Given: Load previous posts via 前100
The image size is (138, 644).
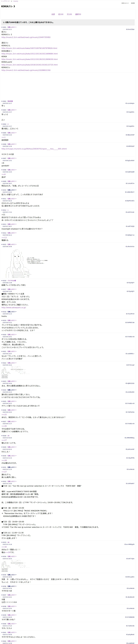Looking at the screenshot, I should [61, 14].
